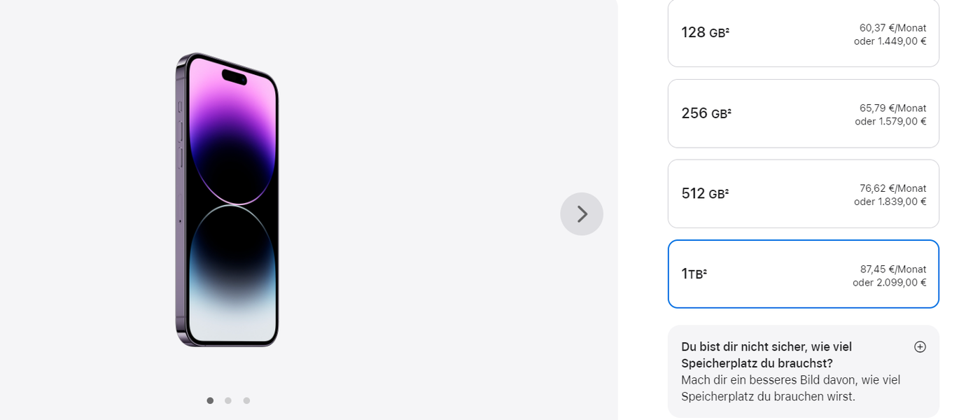Viewport: 980px width, 420px height.
Task: Click the 76,62 €/Monat monthly price
Action: point(892,188)
